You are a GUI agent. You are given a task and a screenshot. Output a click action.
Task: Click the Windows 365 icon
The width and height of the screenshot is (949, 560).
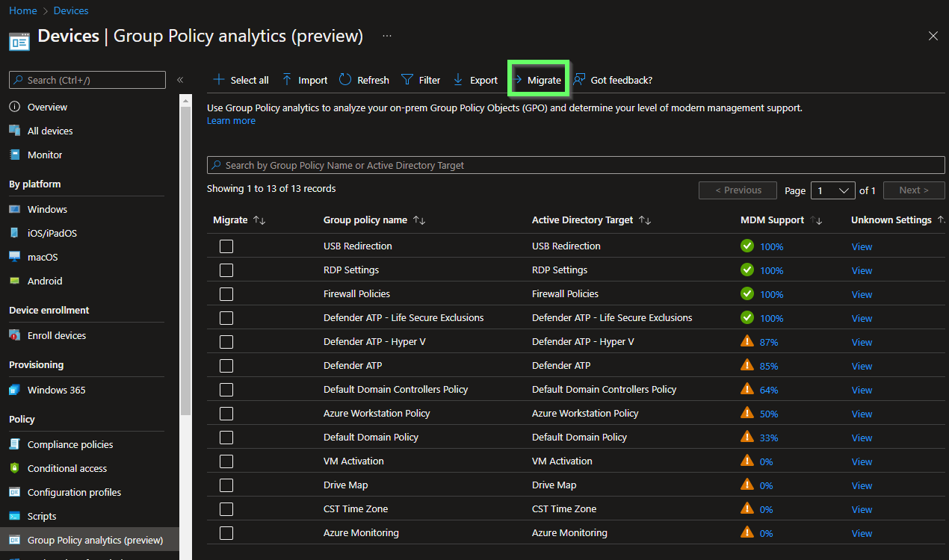point(15,390)
